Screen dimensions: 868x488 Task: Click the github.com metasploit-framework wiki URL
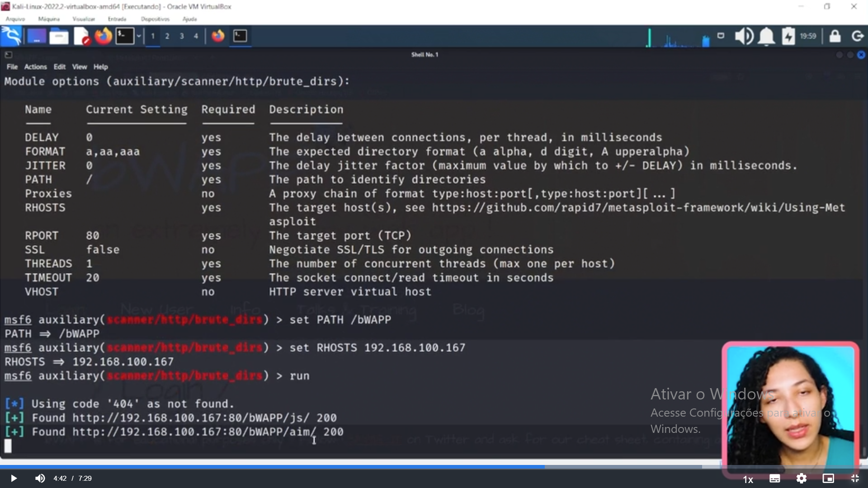pyautogui.click(x=638, y=208)
